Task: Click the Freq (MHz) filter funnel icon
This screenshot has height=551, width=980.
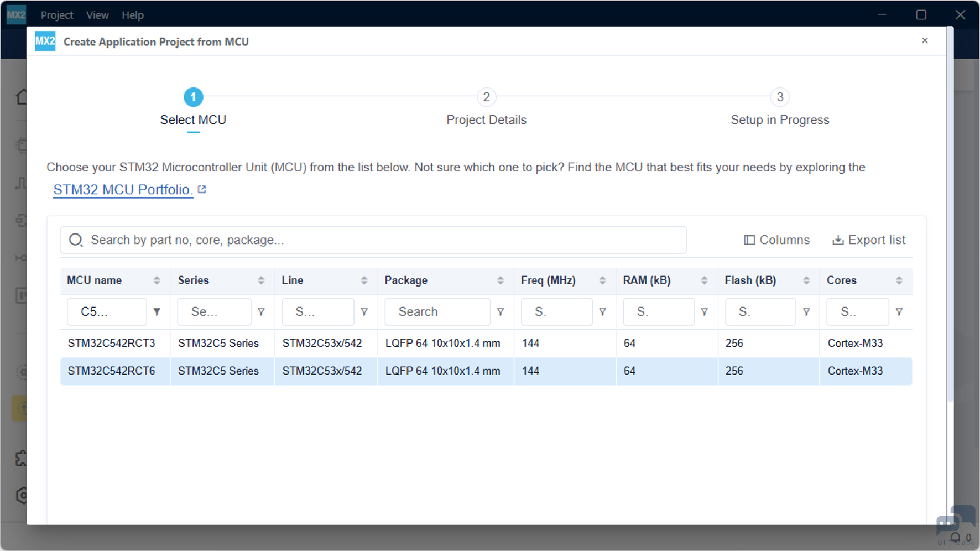Action: point(603,312)
